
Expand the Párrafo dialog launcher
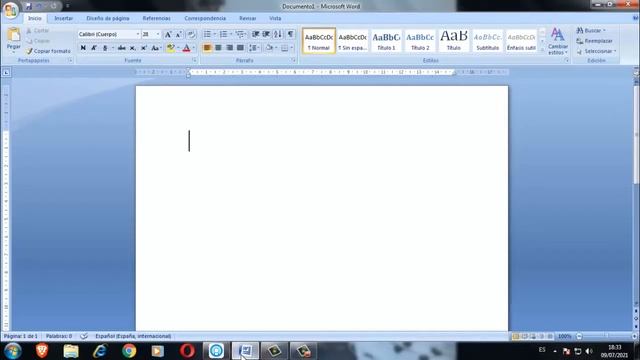(293, 60)
